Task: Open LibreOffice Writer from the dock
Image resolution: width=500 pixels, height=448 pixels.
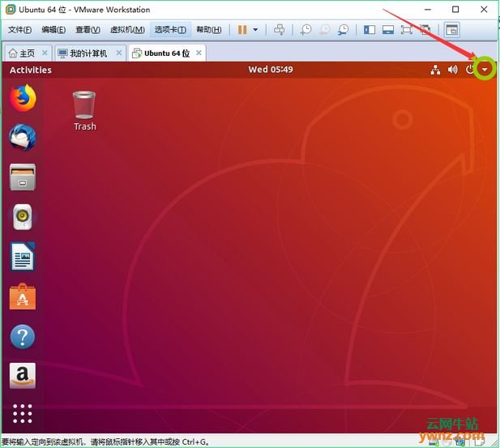Action: click(23, 258)
